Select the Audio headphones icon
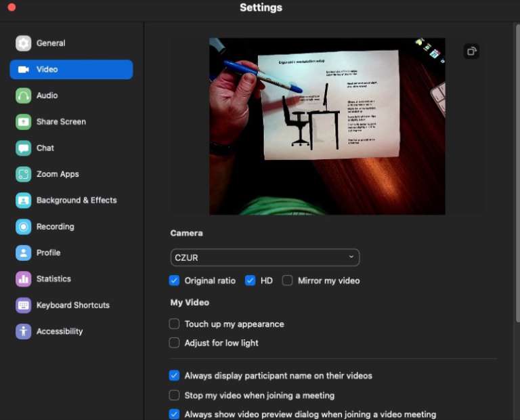The height and width of the screenshot is (420, 520). (x=24, y=96)
